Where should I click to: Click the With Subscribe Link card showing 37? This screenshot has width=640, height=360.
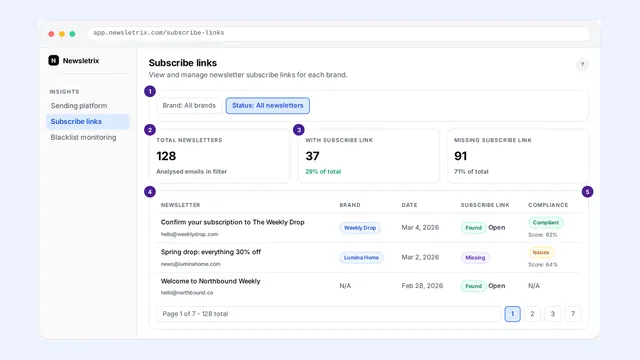point(369,156)
